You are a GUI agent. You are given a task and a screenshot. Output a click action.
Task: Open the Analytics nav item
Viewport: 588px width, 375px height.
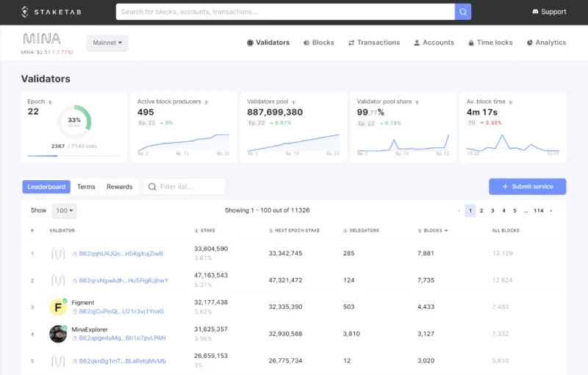pos(546,43)
